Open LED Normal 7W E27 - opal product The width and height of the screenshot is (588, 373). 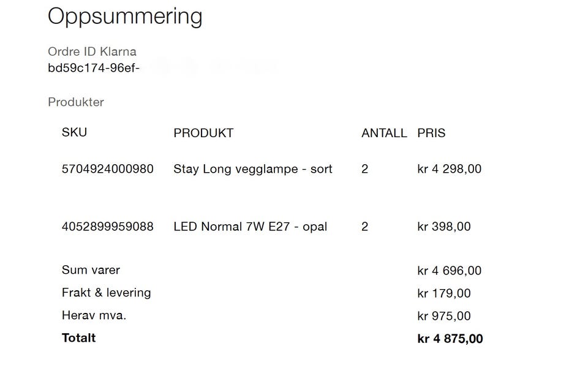250,227
